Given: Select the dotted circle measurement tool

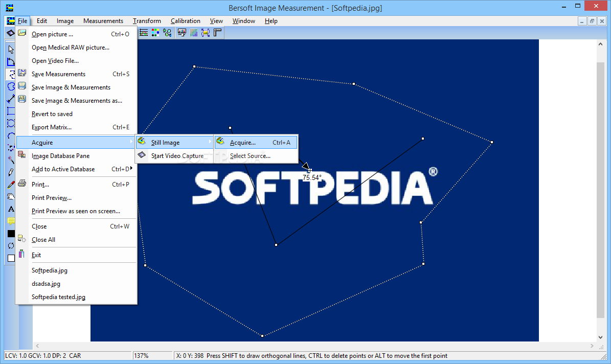Looking at the screenshot, I should click(x=11, y=123).
